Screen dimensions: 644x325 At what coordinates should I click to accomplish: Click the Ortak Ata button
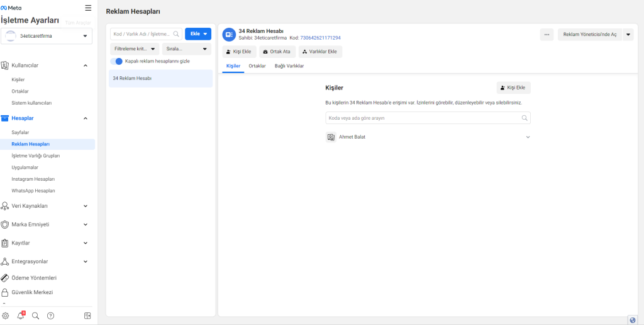coord(277,52)
